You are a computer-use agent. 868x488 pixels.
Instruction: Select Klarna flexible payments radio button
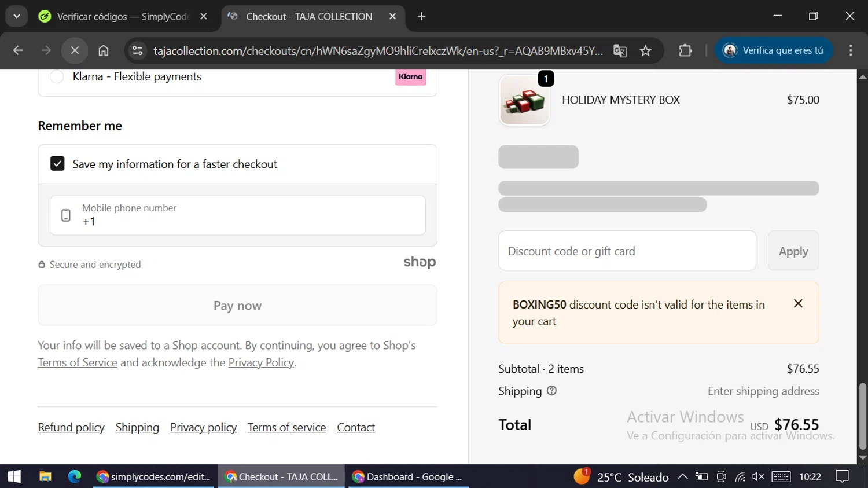[x=57, y=76]
